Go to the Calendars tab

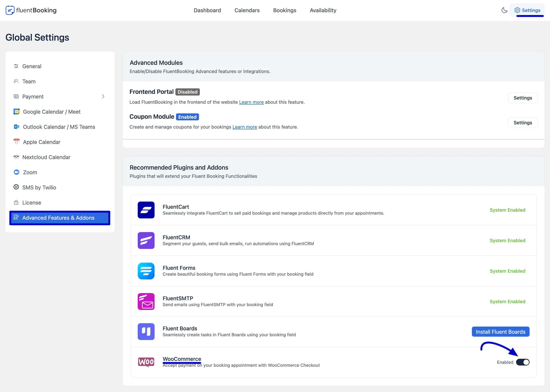coord(247,10)
